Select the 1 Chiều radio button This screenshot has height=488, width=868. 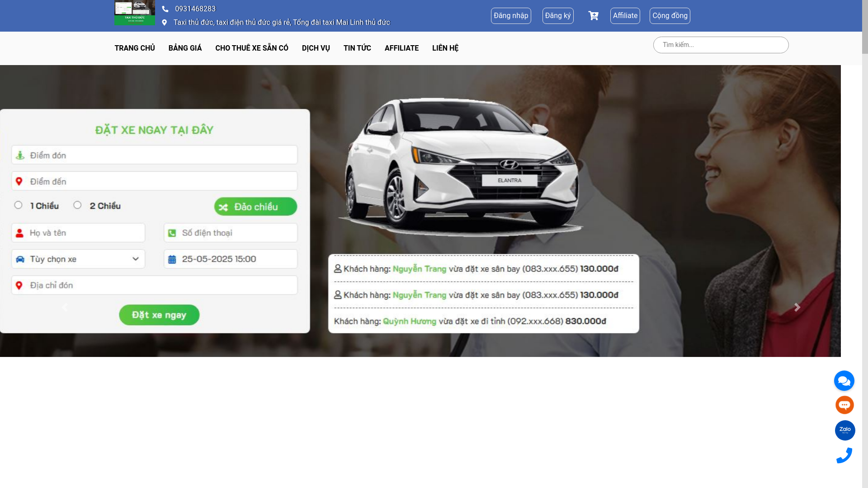(18, 205)
